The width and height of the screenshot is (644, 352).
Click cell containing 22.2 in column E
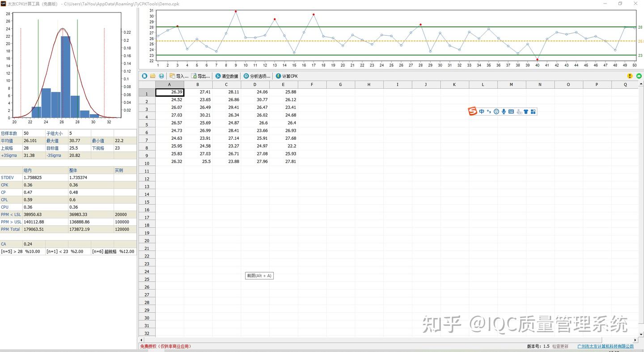tap(284, 146)
